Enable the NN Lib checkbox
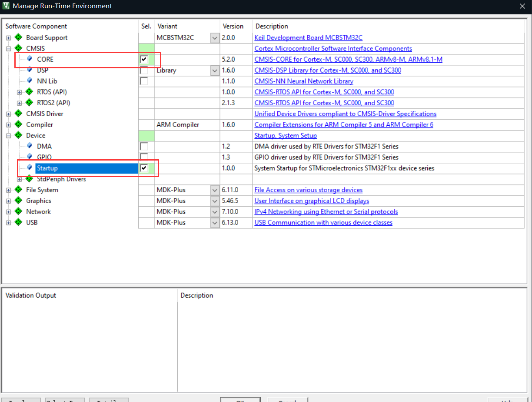 click(144, 81)
